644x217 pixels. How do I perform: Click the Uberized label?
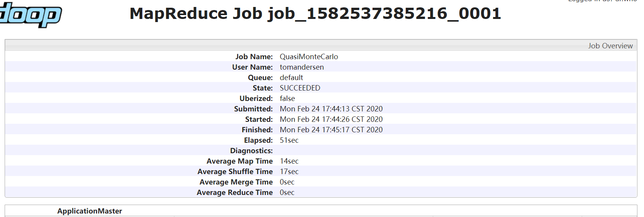(x=256, y=98)
